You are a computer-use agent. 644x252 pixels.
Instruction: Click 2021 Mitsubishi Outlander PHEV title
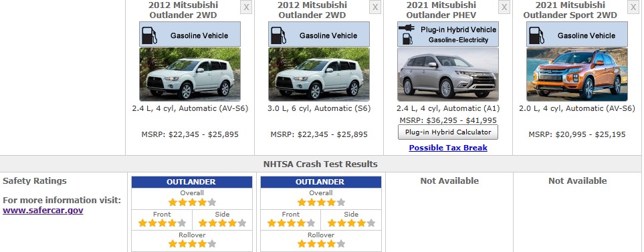point(441,10)
